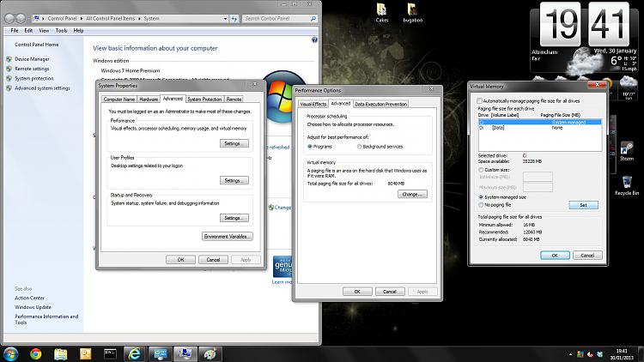Open the Recycle Bin
This screenshot has width=644, height=362.
point(627,185)
